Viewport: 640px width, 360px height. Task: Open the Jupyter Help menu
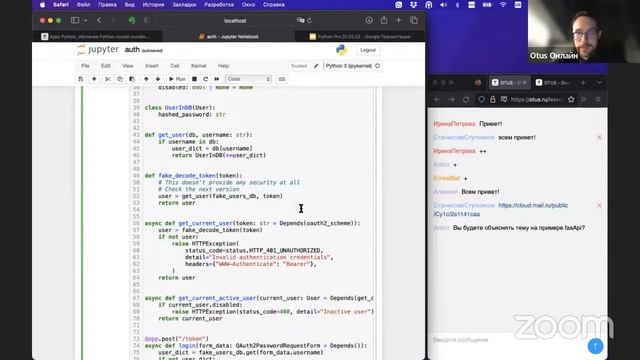224,66
